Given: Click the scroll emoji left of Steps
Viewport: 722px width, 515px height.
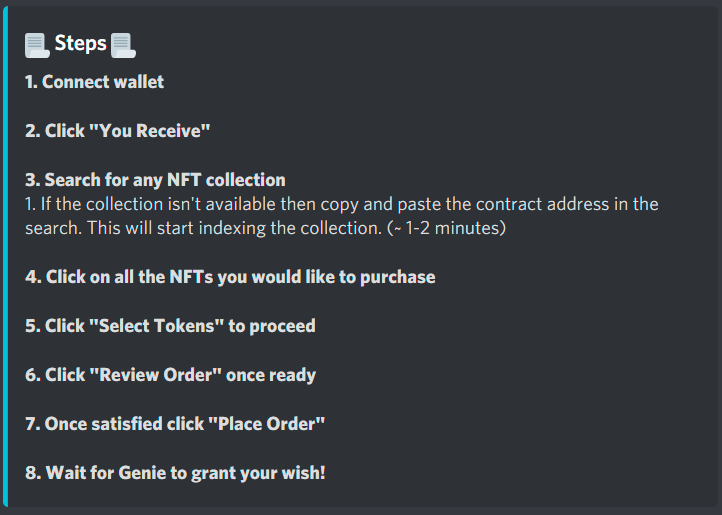Looking at the screenshot, I should pos(37,44).
